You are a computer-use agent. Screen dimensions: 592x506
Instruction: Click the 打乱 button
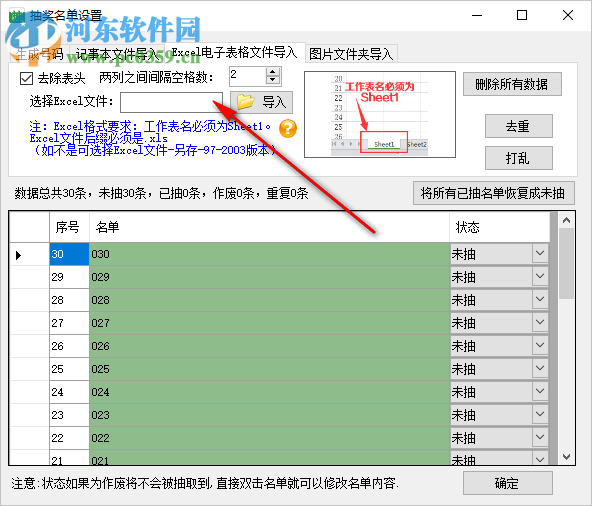tap(518, 158)
